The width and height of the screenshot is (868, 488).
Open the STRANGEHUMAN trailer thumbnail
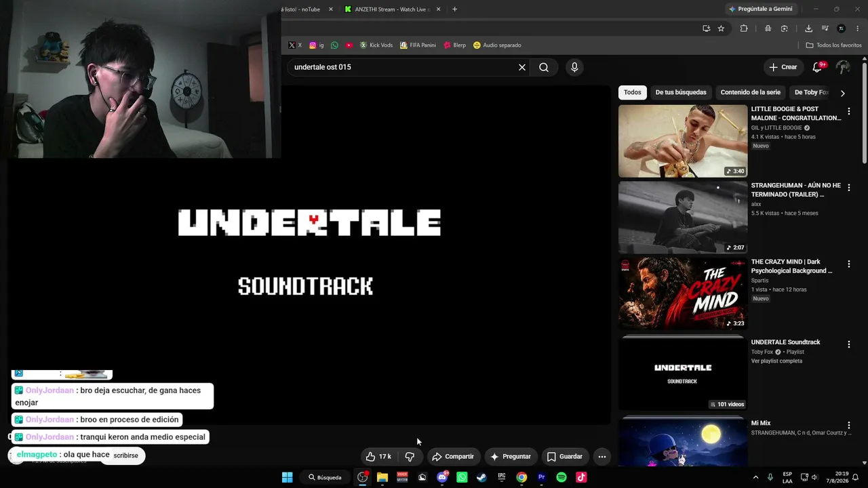683,218
